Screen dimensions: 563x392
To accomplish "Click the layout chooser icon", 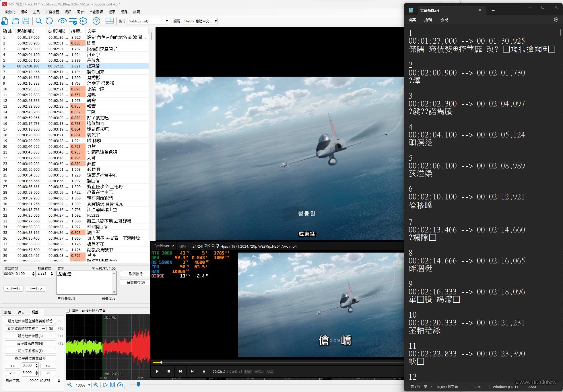I will tap(110, 21).
